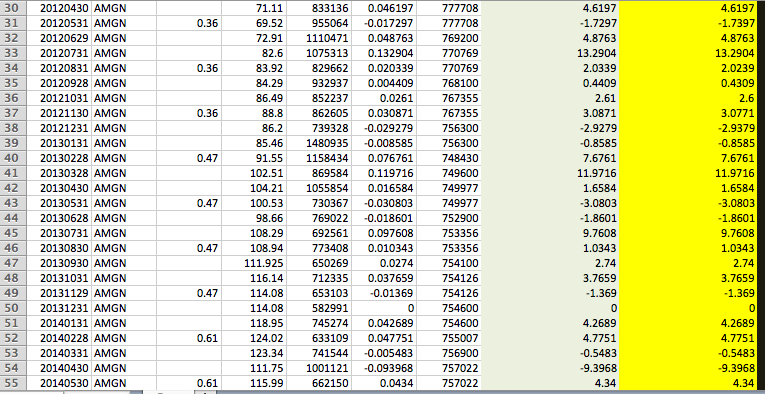Select the 114.08 price in row 50
This screenshot has width=765, height=394.
click(x=254, y=308)
